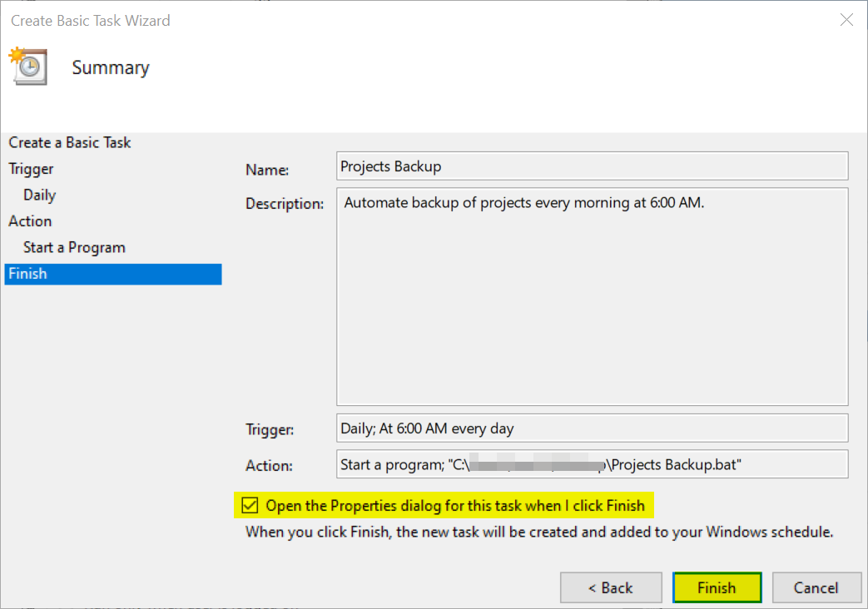Click the 'Name:' label

(267, 170)
